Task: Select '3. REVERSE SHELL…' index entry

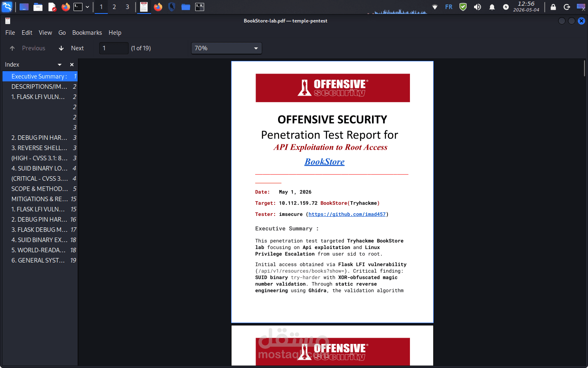Action: tap(40, 148)
